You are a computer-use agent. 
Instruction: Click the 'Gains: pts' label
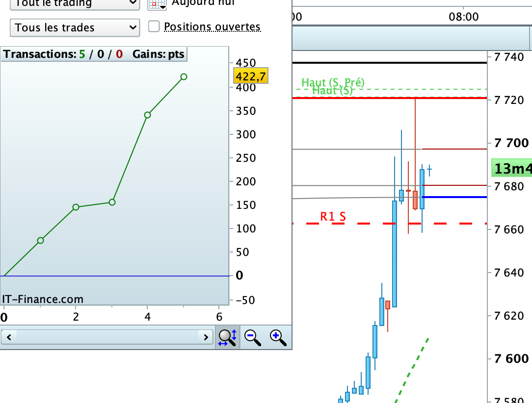159,54
